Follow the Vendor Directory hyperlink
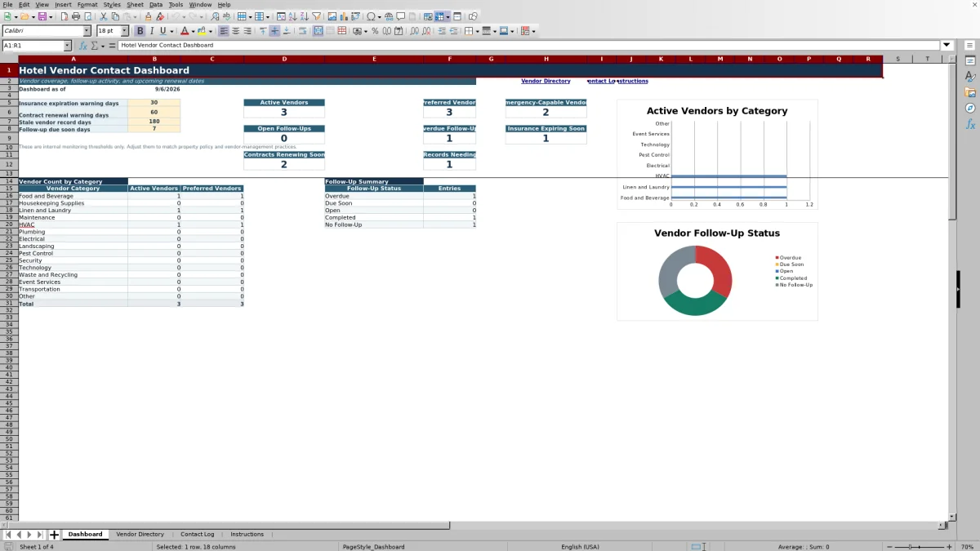This screenshot has width=980, height=551. (x=546, y=81)
